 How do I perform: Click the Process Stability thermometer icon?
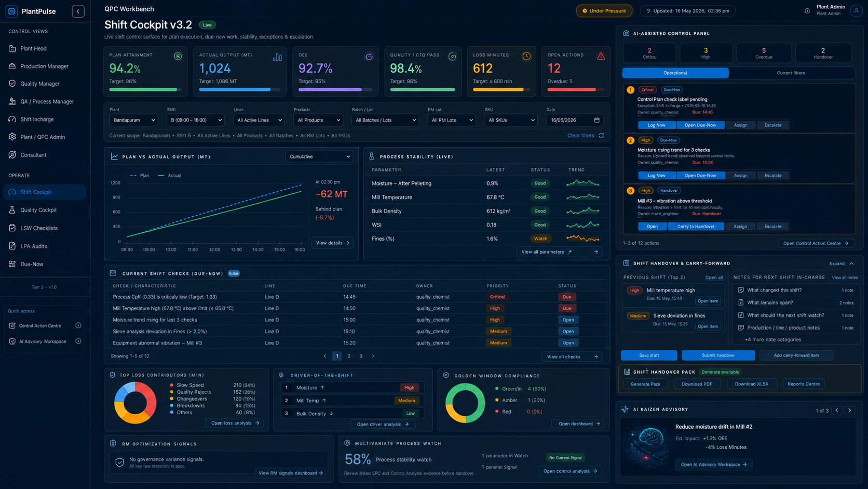372,156
